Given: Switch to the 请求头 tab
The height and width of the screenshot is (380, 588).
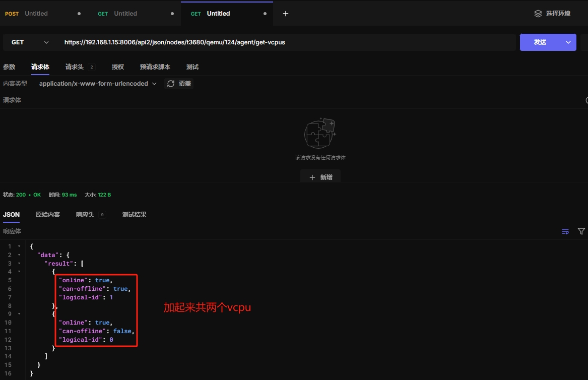Looking at the screenshot, I should point(75,67).
